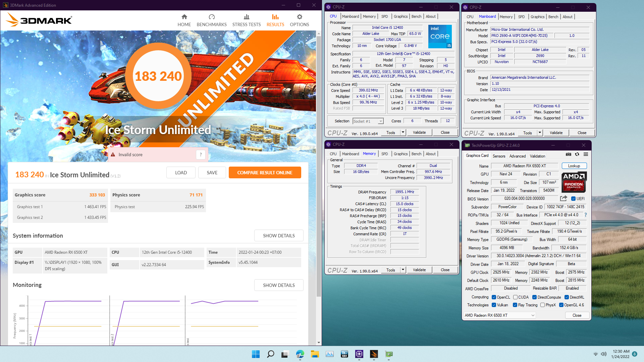Open the Benchmarks gauge icon in 3DMark
Screen dimensions: 644x362
click(212, 17)
